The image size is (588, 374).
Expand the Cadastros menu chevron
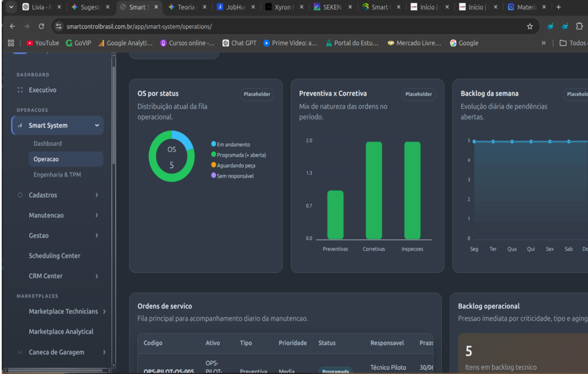tap(97, 195)
